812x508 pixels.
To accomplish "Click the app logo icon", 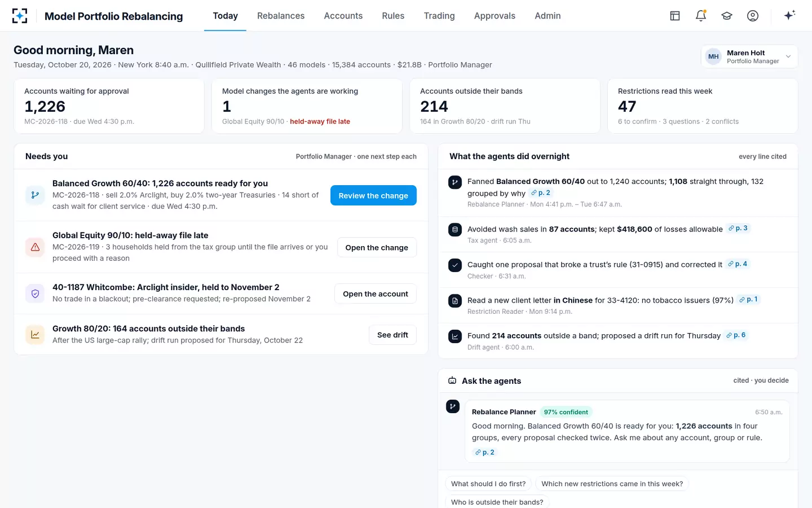I will click(x=20, y=16).
